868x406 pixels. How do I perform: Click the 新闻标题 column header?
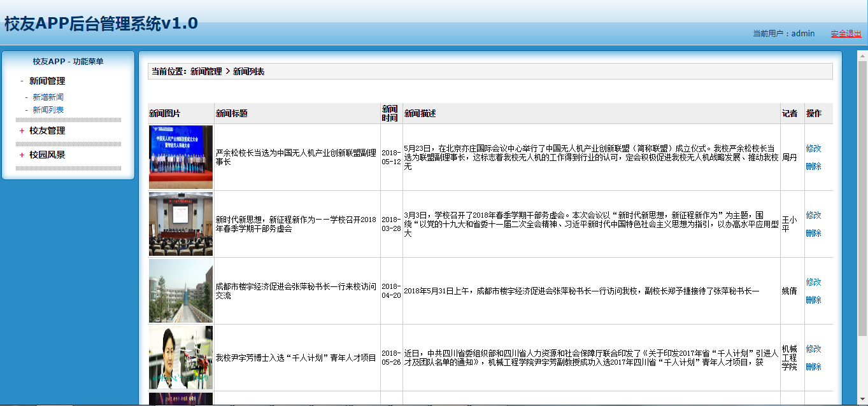point(232,113)
